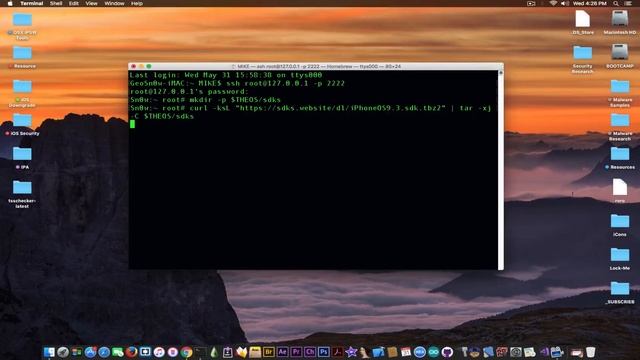
Task: Select the Lock-Me desktop folder
Action: pos(620,259)
